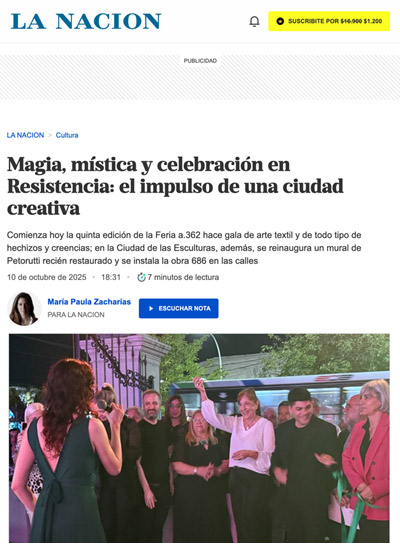Select the LA NACION breadcrumb link
Screen dimensions: 400x551
coord(25,135)
